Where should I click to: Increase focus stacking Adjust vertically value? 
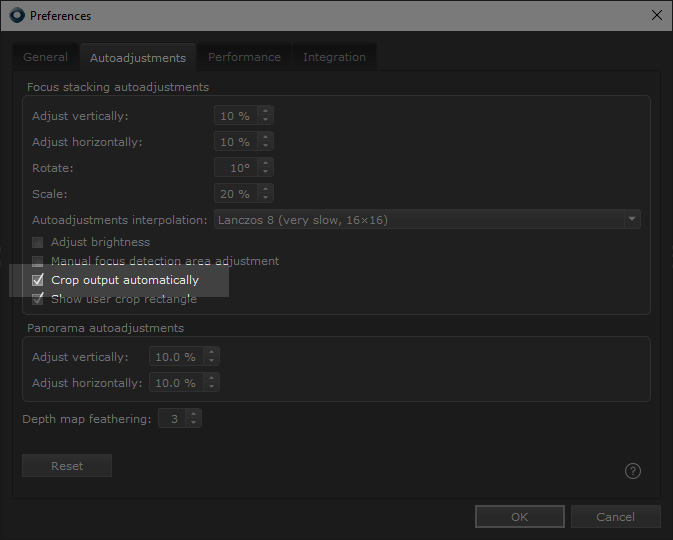(265, 111)
